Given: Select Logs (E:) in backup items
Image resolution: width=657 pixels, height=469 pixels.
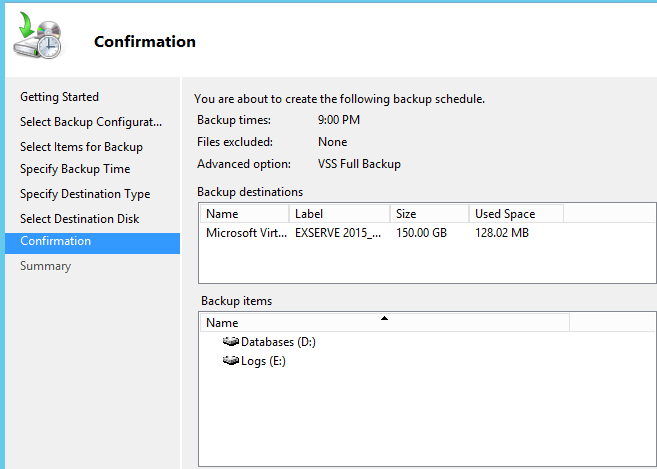Looking at the screenshot, I should [x=263, y=361].
